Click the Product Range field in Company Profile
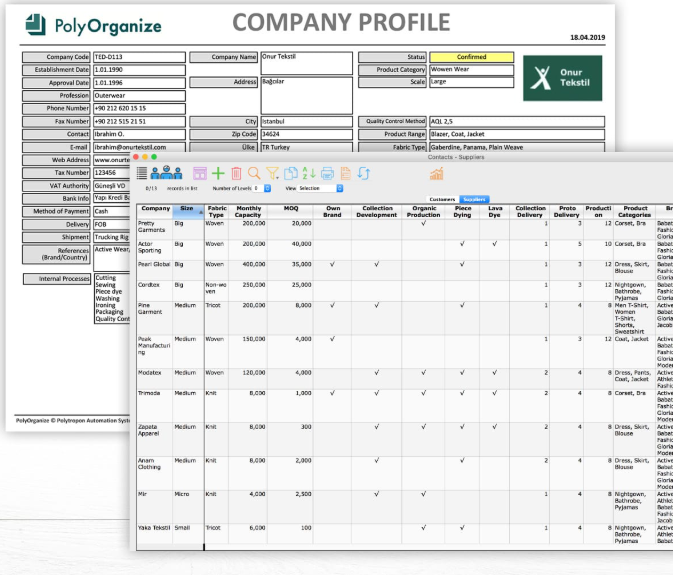The image size is (673, 575). pos(517,134)
